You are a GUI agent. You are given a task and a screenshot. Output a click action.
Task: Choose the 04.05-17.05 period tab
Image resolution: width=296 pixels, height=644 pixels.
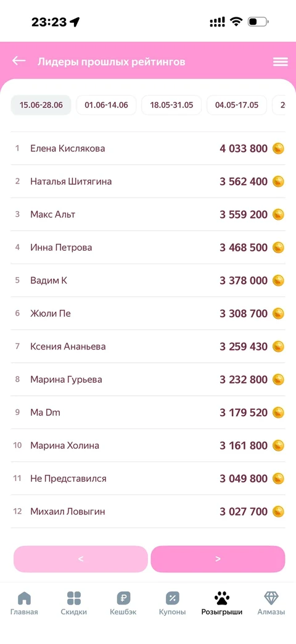point(237,105)
